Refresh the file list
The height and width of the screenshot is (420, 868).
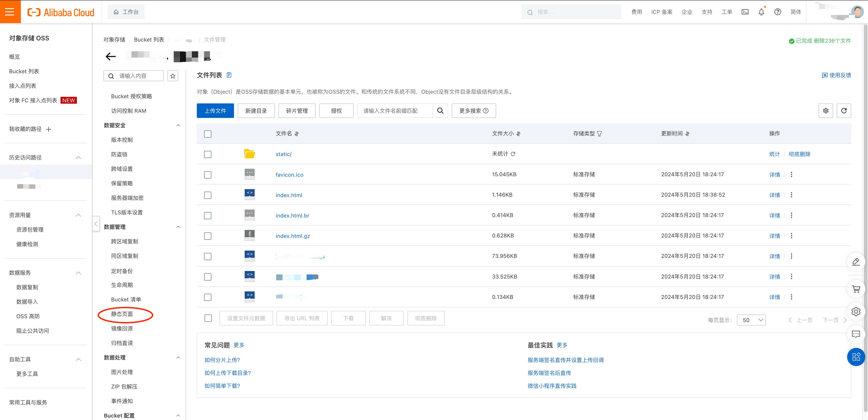click(x=844, y=111)
